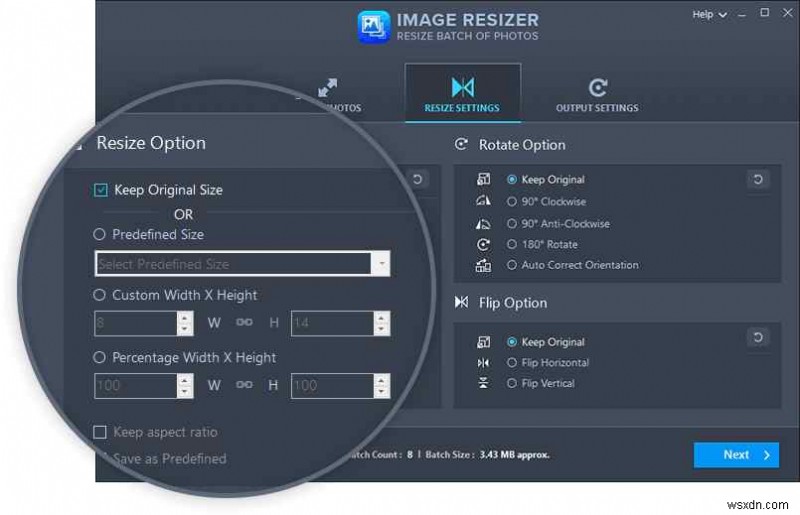Reset the Flip Option settings
This screenshot has height=515, width=800.
click(x=758, y=337)
